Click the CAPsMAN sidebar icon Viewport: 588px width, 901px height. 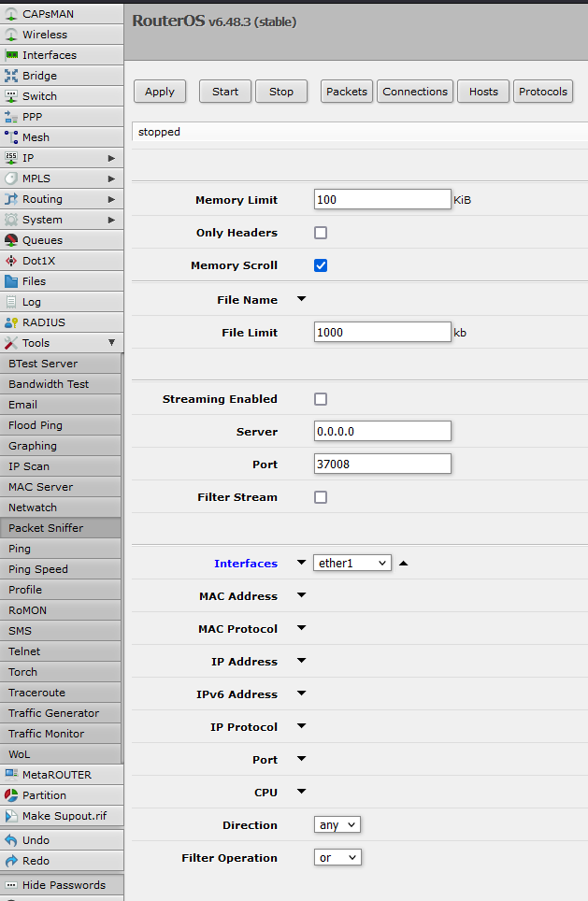point(11,14)
